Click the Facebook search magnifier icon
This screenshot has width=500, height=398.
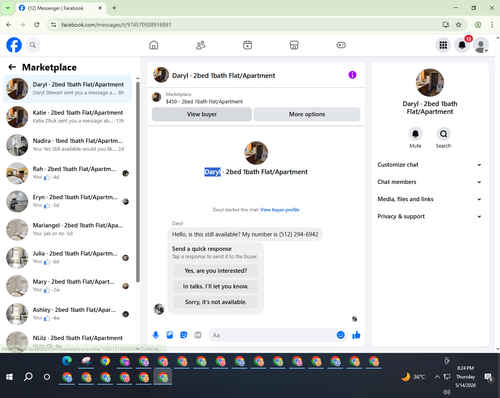click(33, 45)
